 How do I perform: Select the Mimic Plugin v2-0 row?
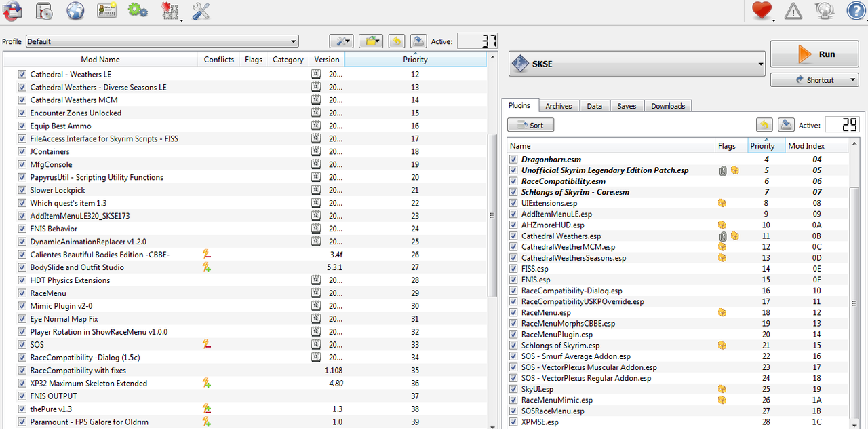[245, 306]
